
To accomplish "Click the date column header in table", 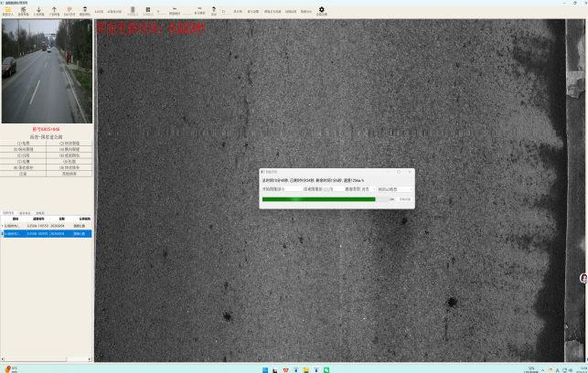I will coord(61,218).
